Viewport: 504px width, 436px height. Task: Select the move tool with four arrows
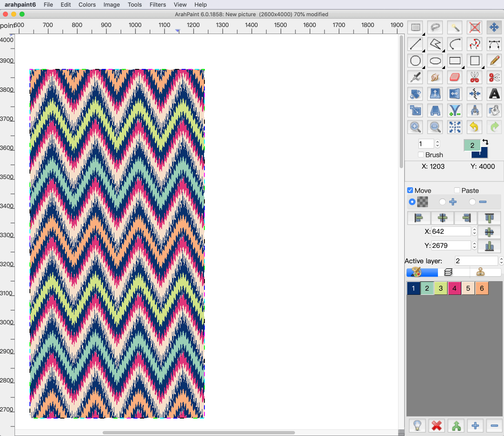[494, 27]
